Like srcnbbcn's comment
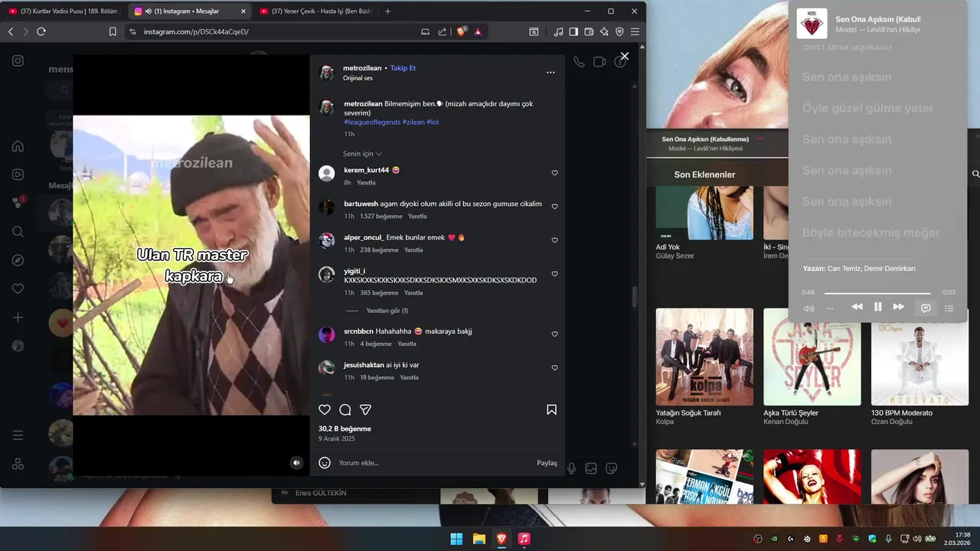980x551 pixels. pos(554,334)
